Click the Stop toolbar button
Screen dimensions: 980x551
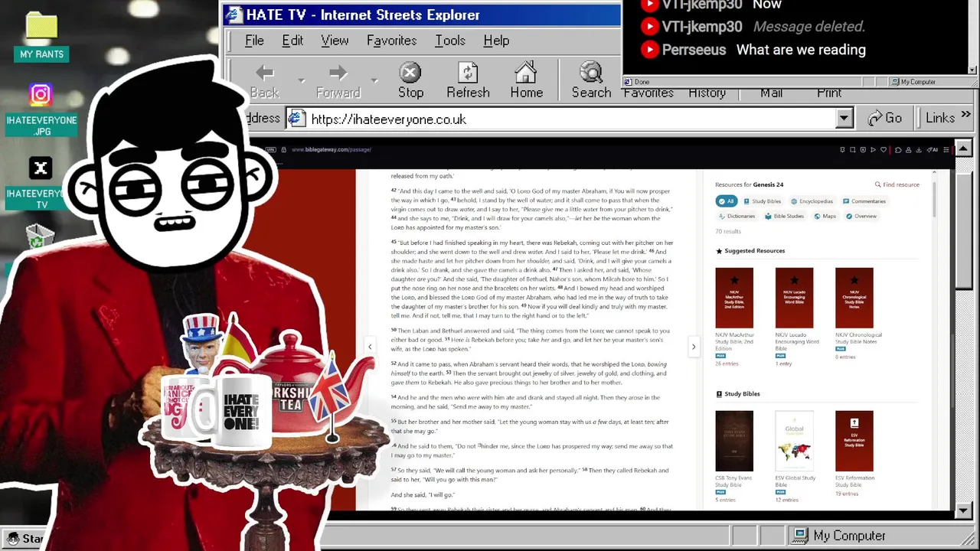pos(410,82)
